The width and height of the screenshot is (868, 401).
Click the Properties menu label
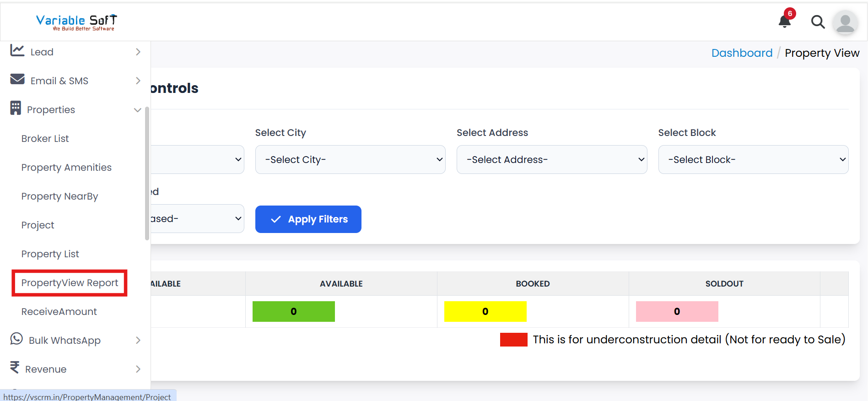click(51, 110)
